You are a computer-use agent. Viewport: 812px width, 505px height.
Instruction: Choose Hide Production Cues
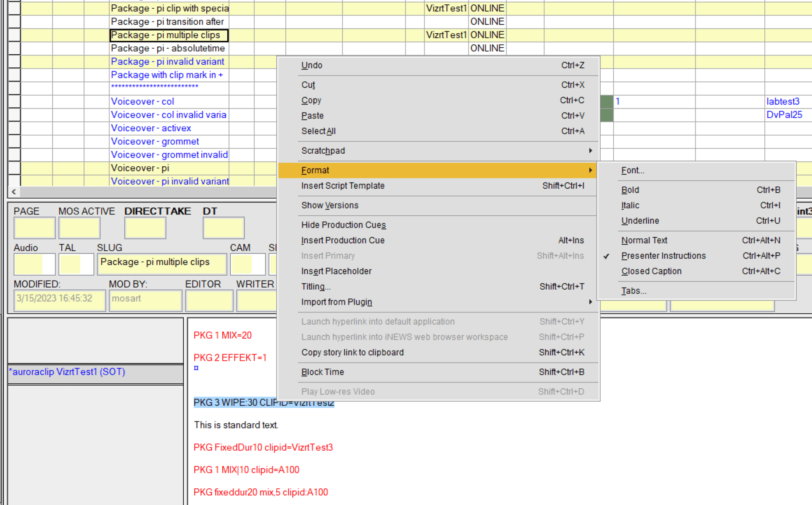click(x=343, y=224)
